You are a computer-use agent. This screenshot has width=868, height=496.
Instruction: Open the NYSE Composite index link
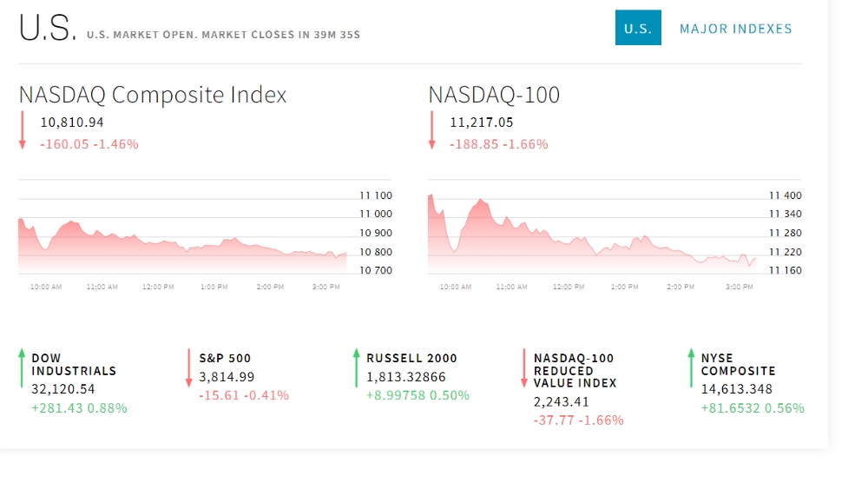(x=738, y=364)
